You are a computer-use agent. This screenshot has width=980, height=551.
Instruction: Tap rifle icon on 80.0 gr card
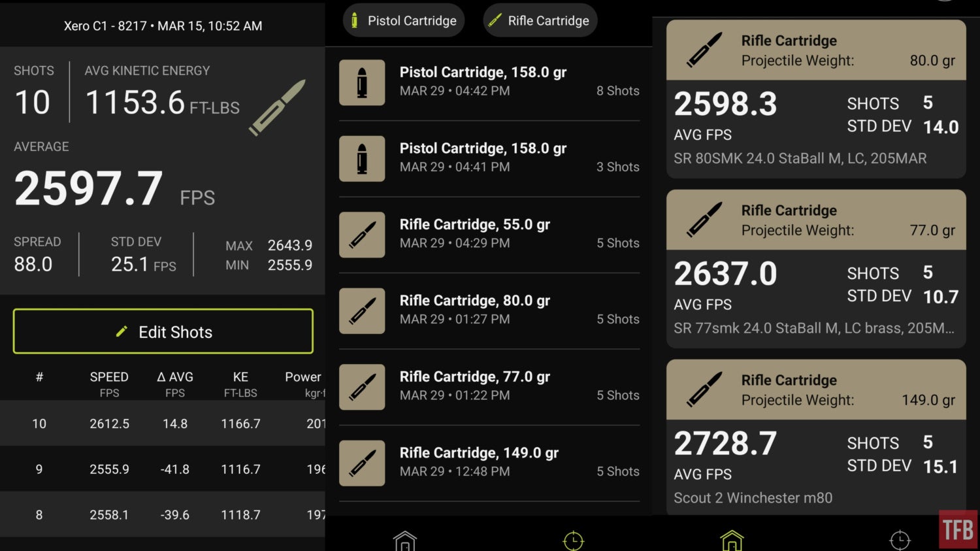coord(704,50)
